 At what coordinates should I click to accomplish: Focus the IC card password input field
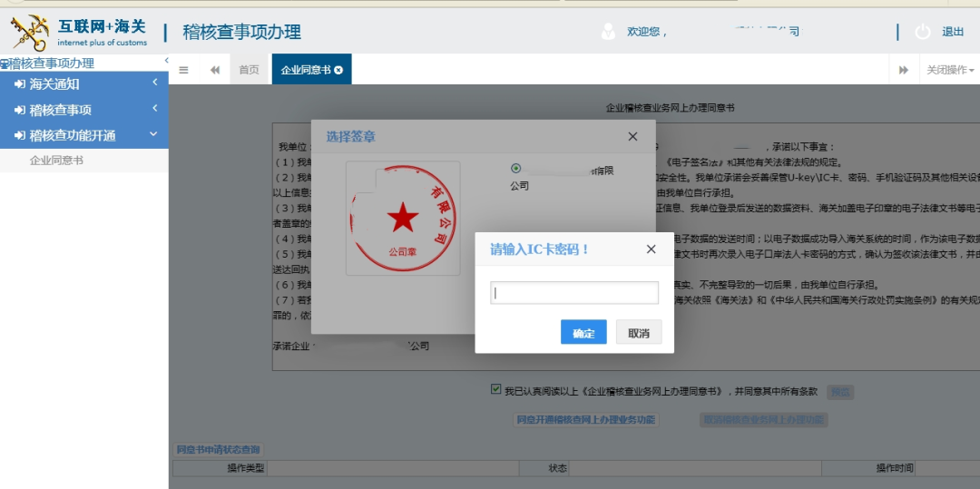point(574,293)
